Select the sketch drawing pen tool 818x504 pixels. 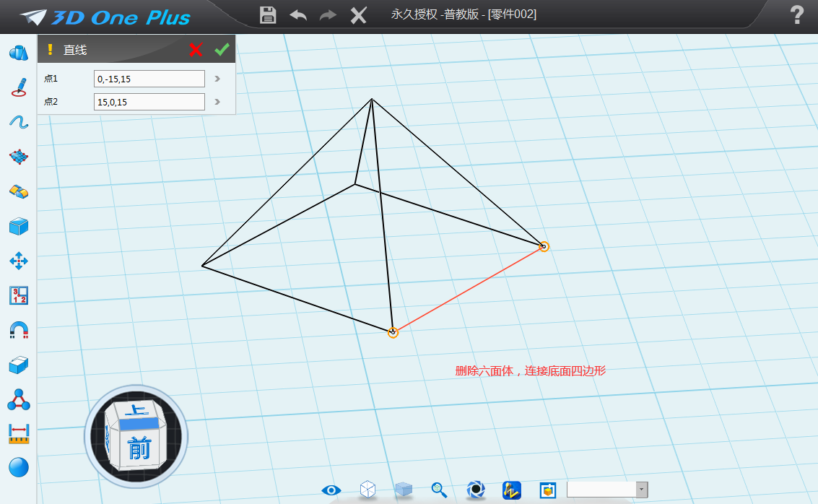coord(19,87)
